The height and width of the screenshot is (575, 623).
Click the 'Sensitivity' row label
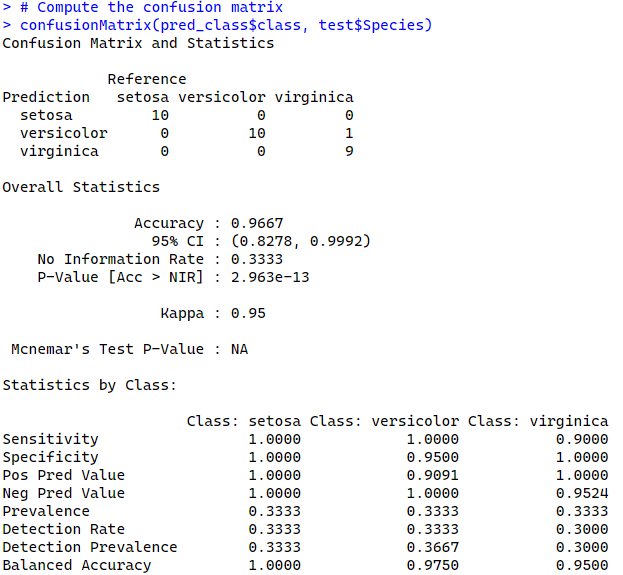click(50, 439)
